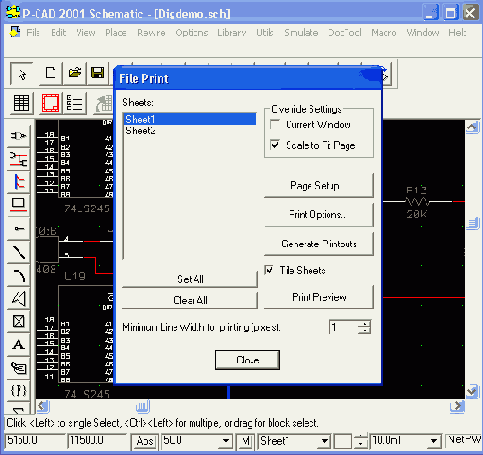The height and width of the screenshot is (455, 483).
Task: Click the Save floppy disk icon
Action: pos(97,73)
